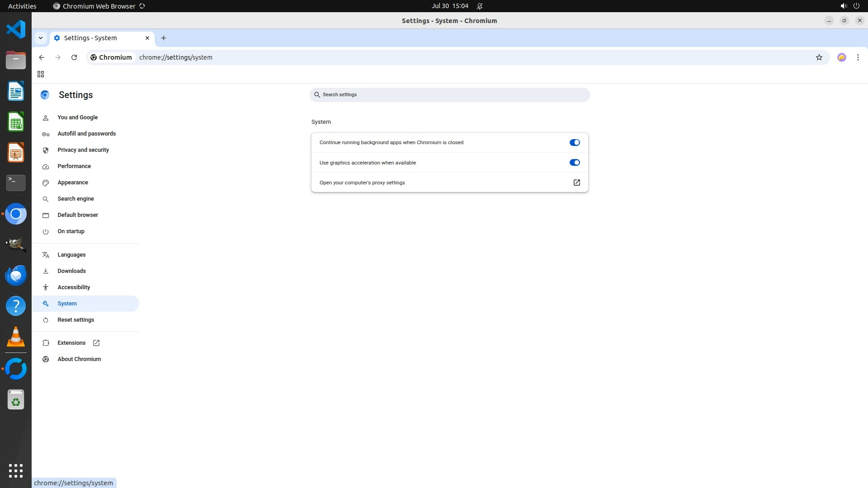868x488 pixels.
Task: Click the bookmark star icon
Action: [819, 57]
